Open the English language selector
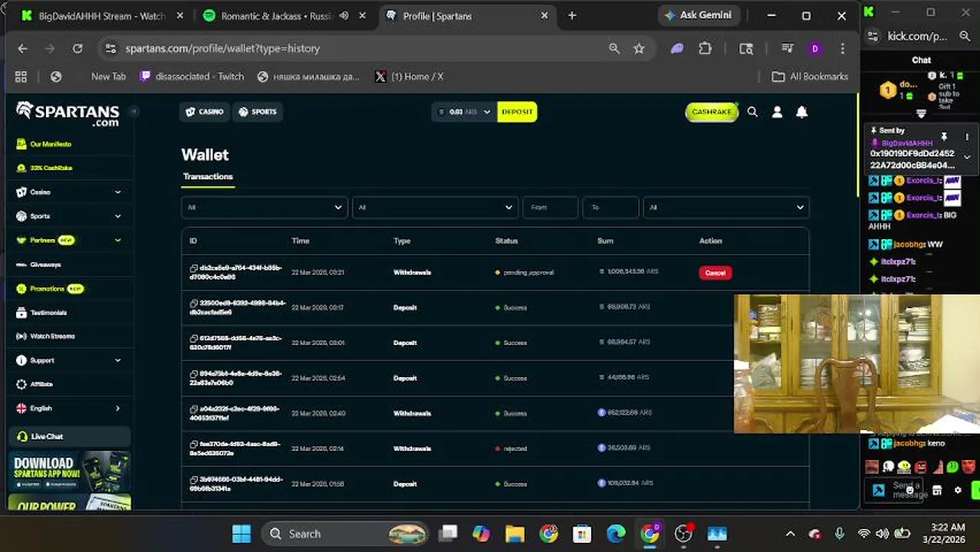The width and height of the screenshot is (980, 552). [x=69, y=409]
